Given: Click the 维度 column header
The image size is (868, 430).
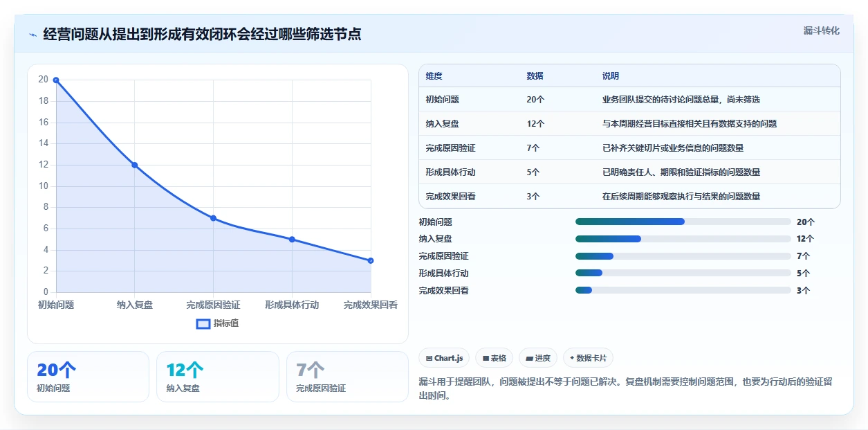Looking at the screenshot, I should [434, 76].
